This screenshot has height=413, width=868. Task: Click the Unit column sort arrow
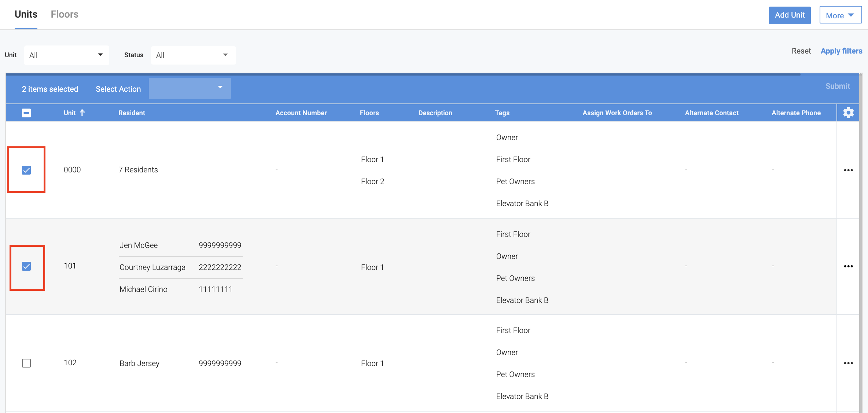[82, 113]
